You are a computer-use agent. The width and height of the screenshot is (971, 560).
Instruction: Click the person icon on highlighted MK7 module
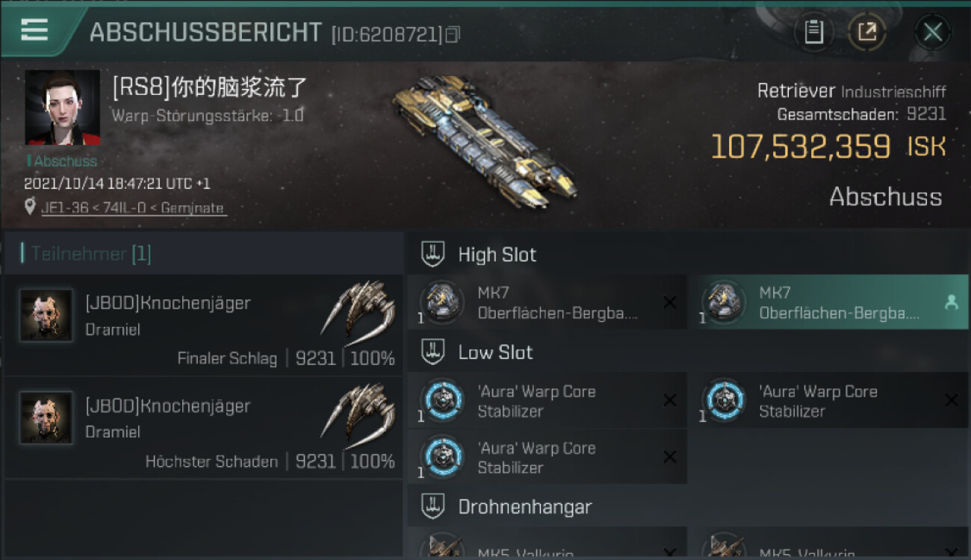(951, 302)
